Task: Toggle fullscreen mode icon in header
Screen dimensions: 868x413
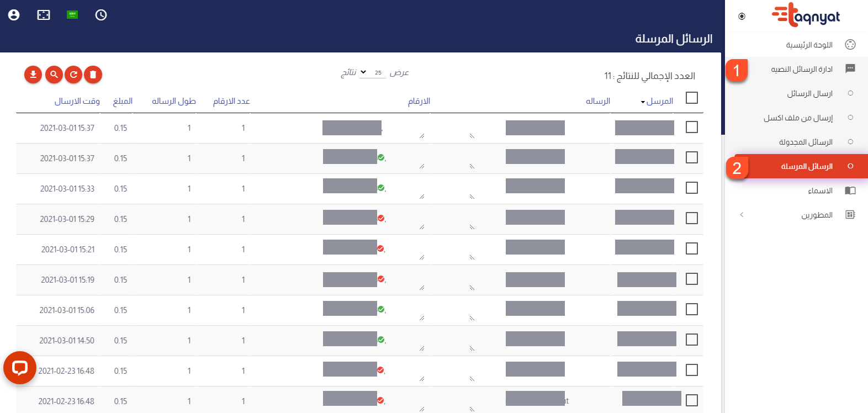Action: pyautogui.click(x=44, y=15)
